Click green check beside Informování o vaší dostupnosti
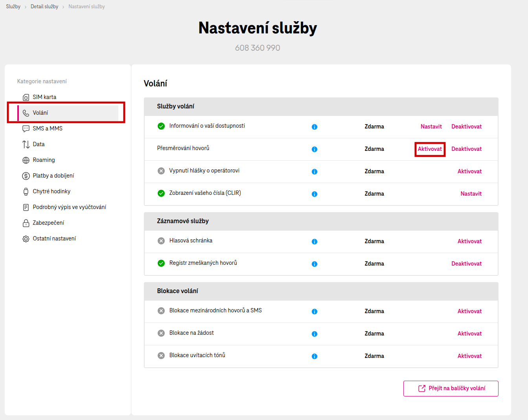The image size is (528, 420). pyautogui.click(x=161, y=126)
